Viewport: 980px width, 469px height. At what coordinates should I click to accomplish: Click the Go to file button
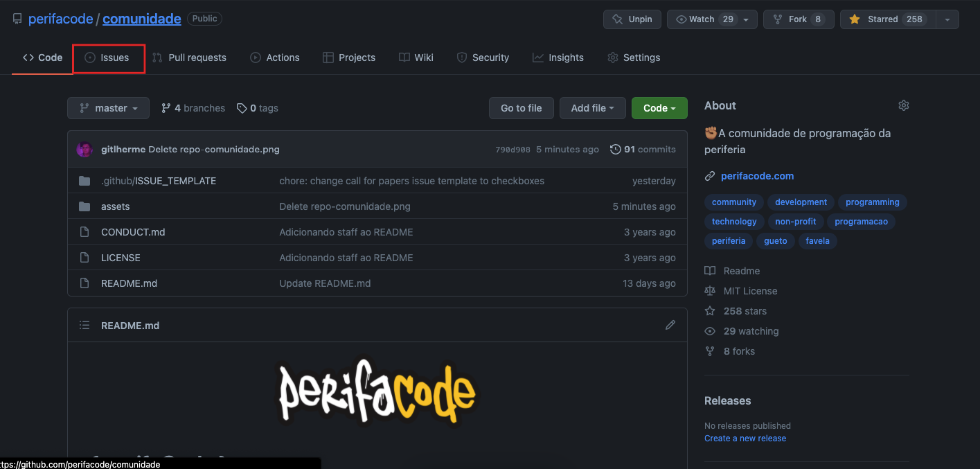click(x=522, y=108)
